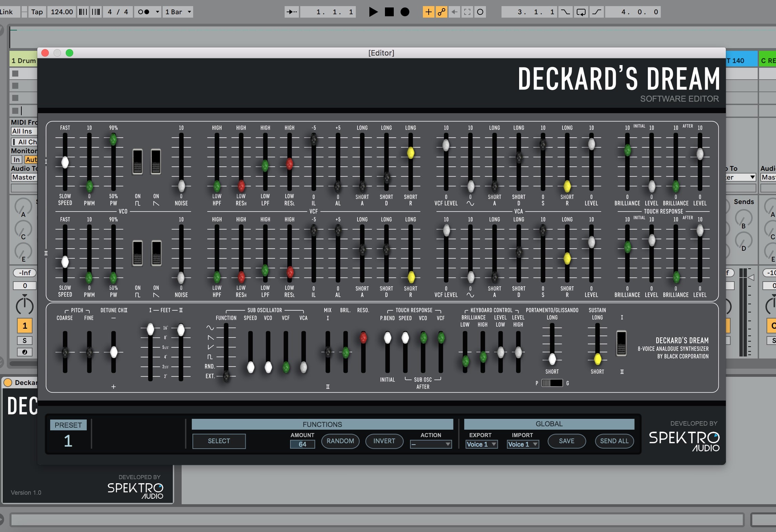Start playback with the Play button

(373, 12)
